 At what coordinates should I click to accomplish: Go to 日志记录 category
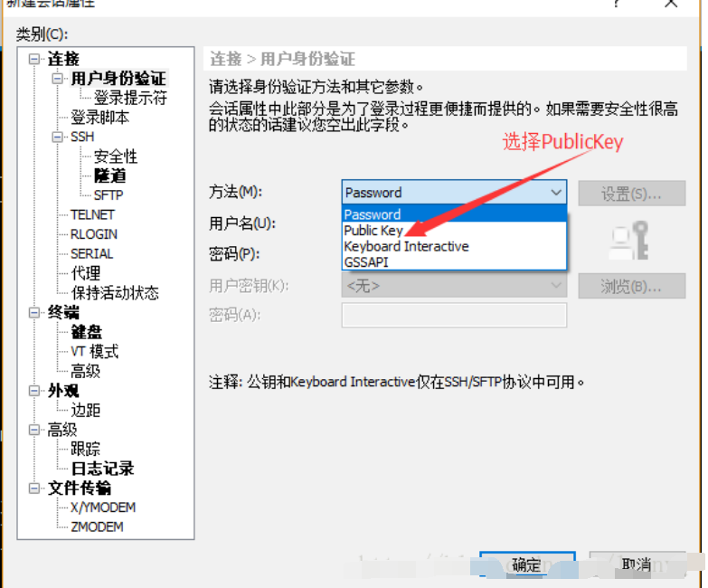click(x=102, y=469)
